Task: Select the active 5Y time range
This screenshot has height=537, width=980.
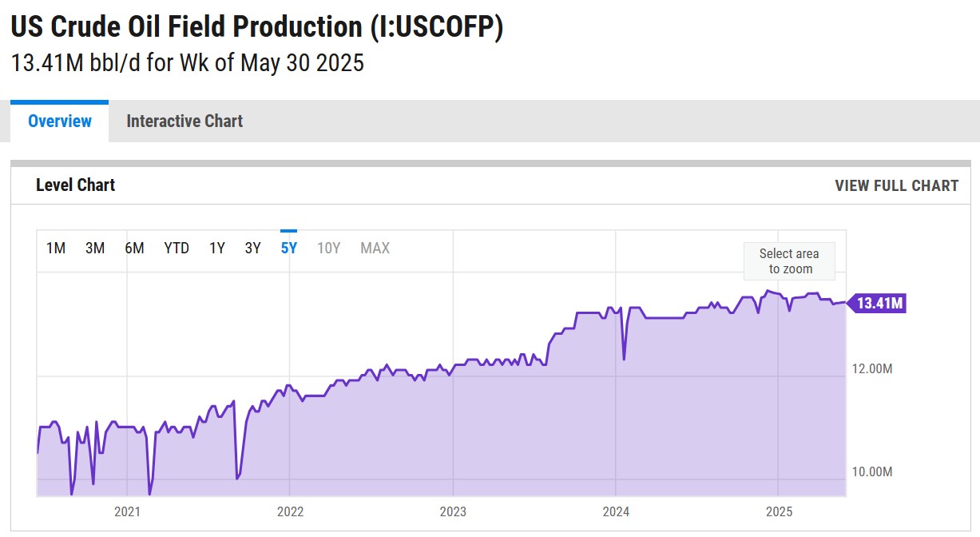Action: click(288, 248)
